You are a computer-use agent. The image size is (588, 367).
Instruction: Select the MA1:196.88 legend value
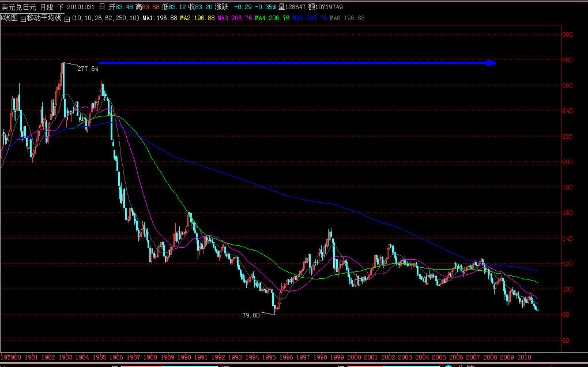point(160,18)
